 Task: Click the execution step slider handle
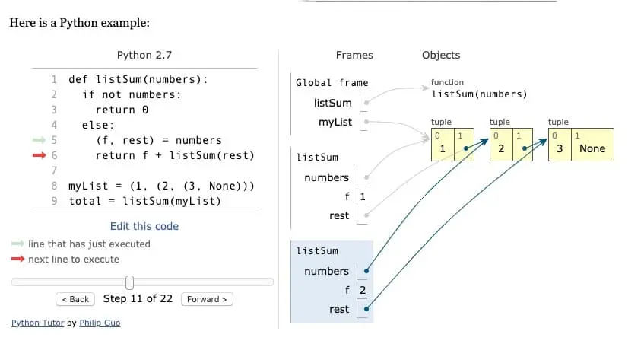(129, 282)
